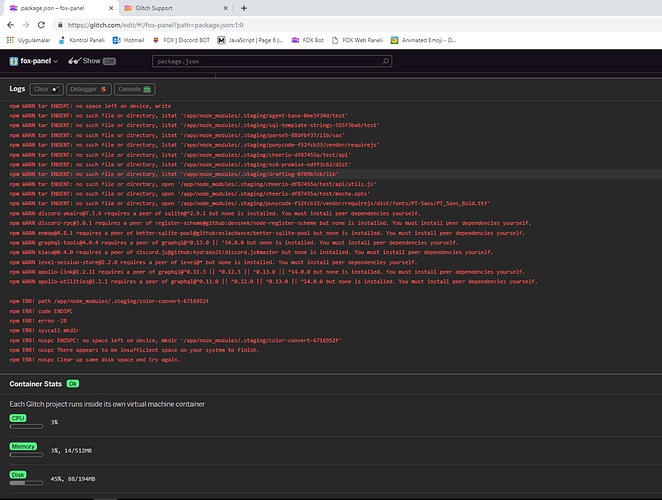This screenshot has width=662, height=500.
Task: Toggle the Show Off switch
Action: click(x=109, y=61)
